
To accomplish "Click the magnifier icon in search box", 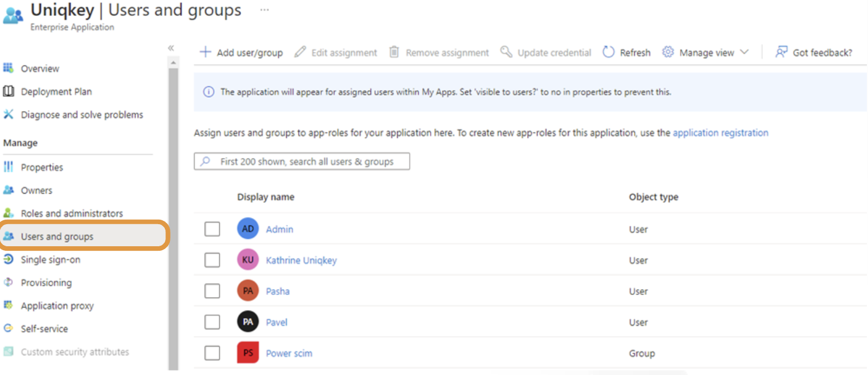I will pos(205,162).
